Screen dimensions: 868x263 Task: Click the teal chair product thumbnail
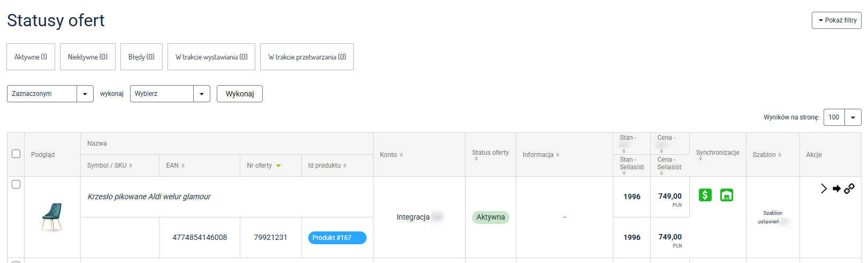52,217
